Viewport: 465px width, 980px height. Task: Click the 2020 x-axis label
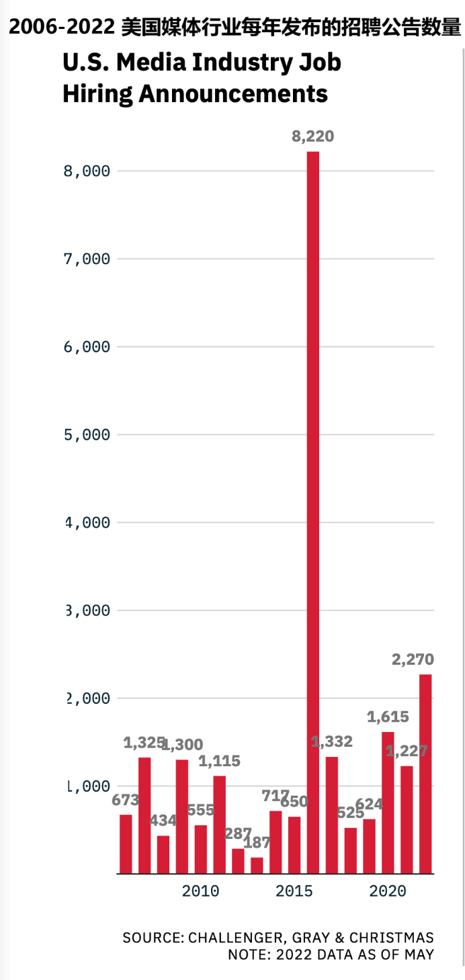tap(388, 891)
